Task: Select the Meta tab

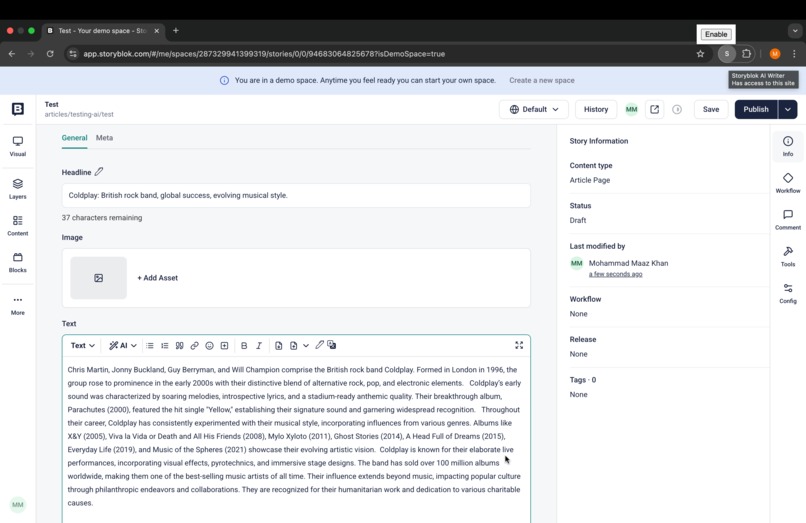Action: tap(104, 138)
